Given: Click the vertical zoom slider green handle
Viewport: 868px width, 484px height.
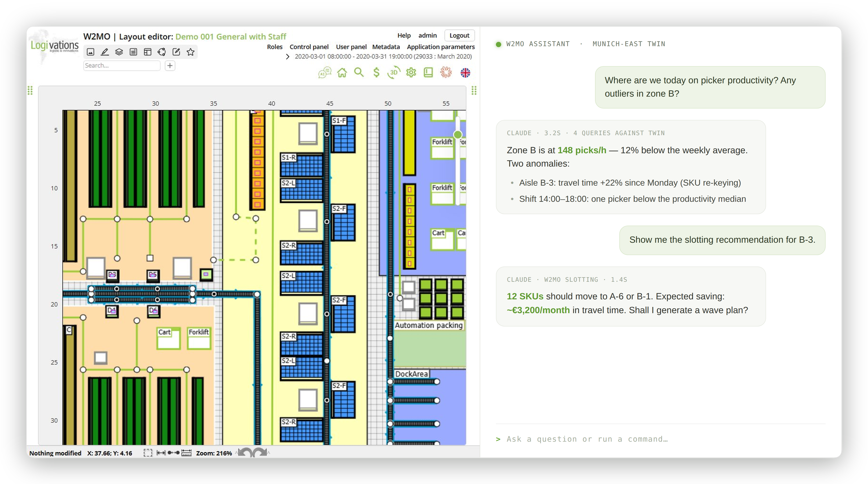Looking at the screenshot, I should click(457, 135).
